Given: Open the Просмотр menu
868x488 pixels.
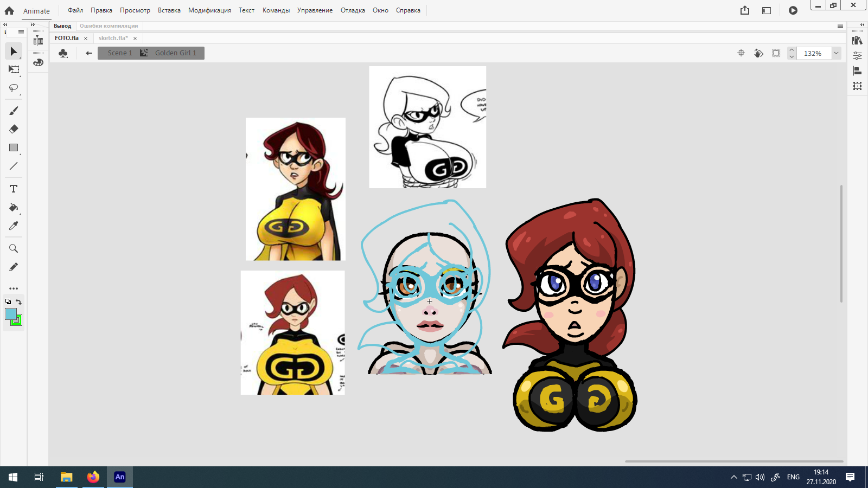Looking at the screenshot, I should click(x=135, y=10).
